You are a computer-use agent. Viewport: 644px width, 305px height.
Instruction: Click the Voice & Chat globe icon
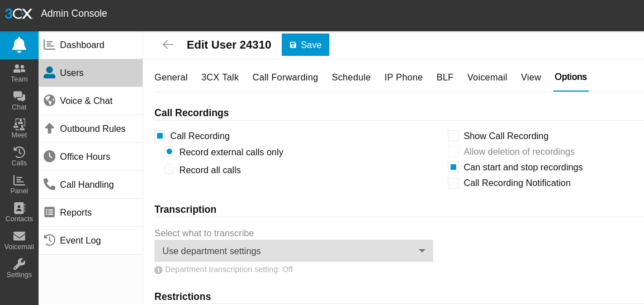[49, 101]
